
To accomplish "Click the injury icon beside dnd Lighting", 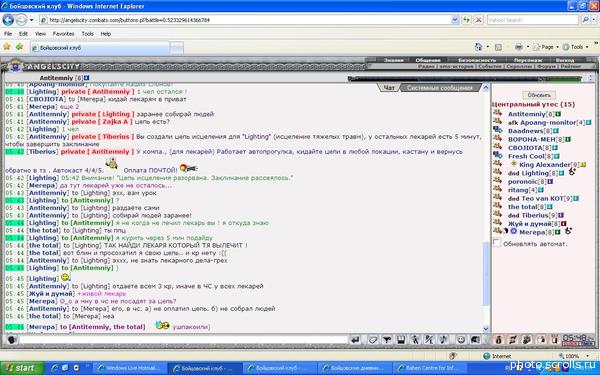I will click(x=572, y=172).
